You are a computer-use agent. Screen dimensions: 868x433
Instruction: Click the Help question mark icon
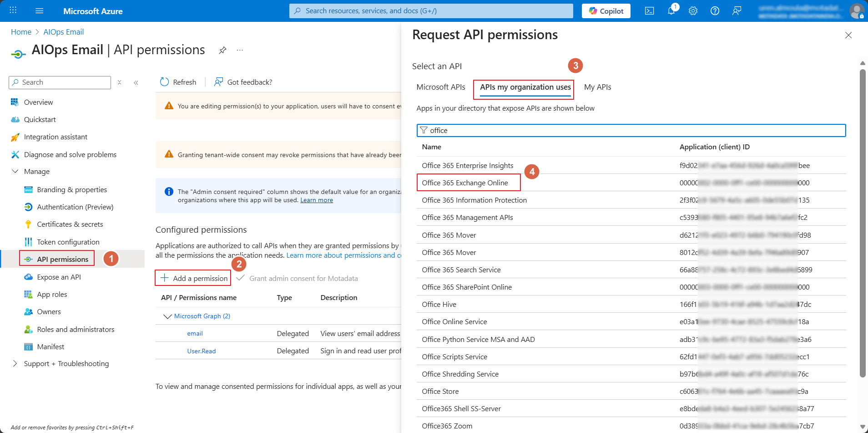(715, 11)
